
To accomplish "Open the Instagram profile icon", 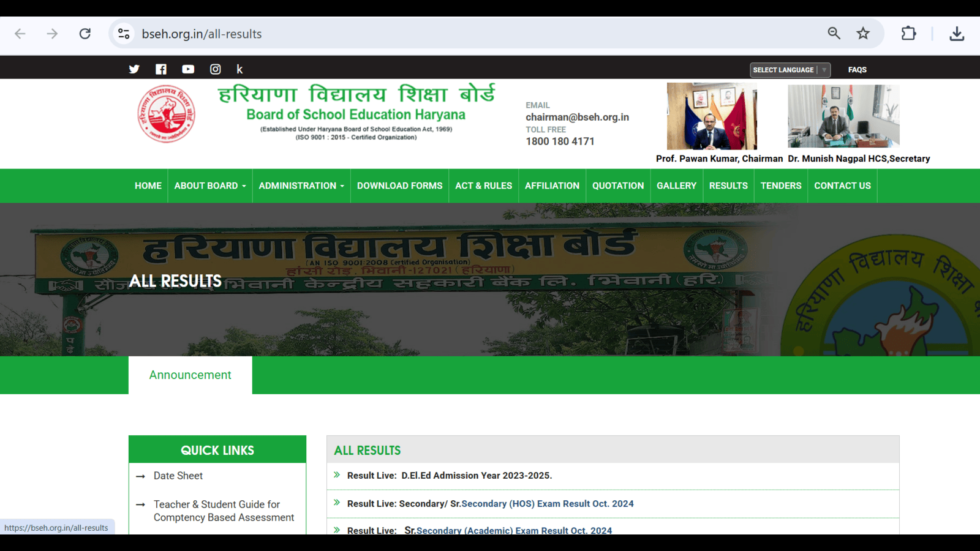I will pyautogui.click(x=215, y=69).
